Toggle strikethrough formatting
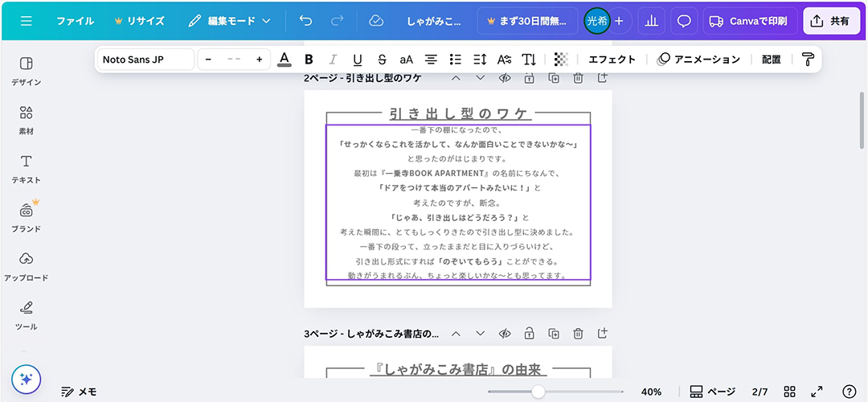Screen dimensions: 868x402 pyautogui.click(x=382, y=59)
